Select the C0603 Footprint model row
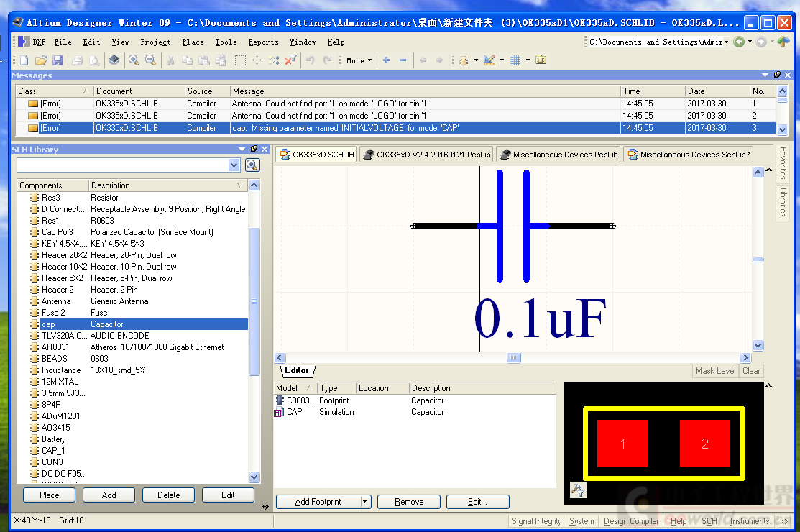Image resolution: width=800 pixels, height=532 pixels. (414, 400)
